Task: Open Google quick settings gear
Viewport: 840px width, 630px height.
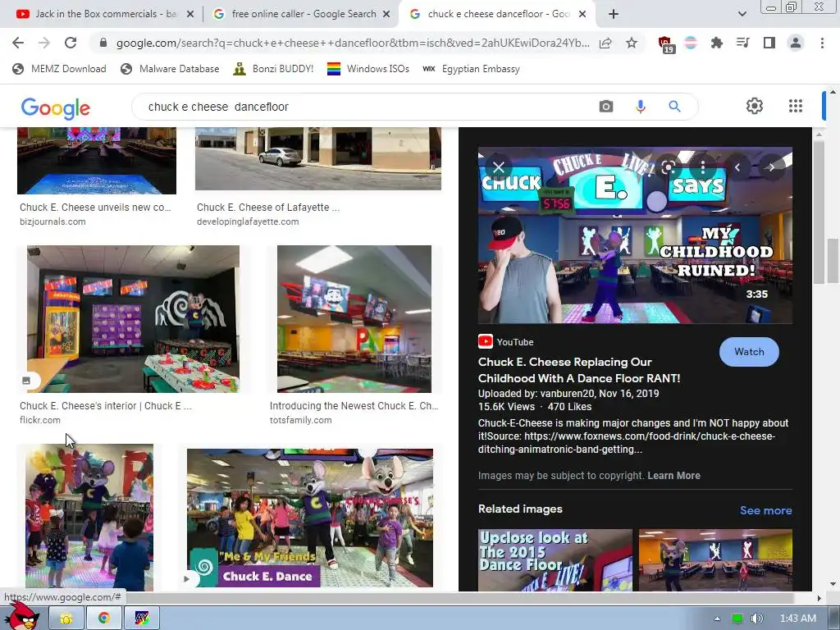Action: point(755,106)
